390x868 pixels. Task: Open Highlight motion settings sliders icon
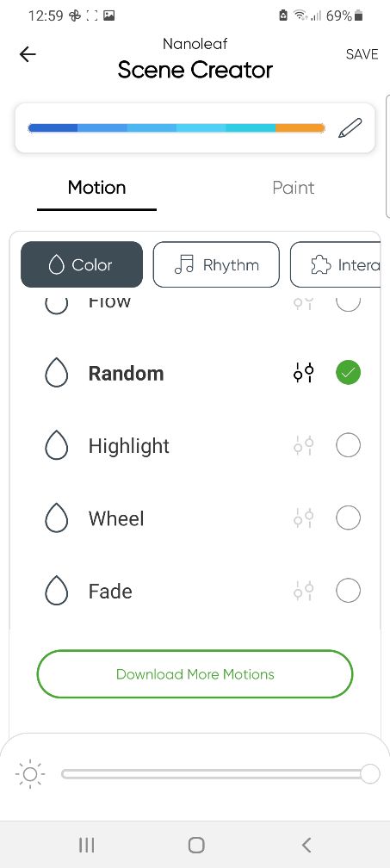pos(304,445)
